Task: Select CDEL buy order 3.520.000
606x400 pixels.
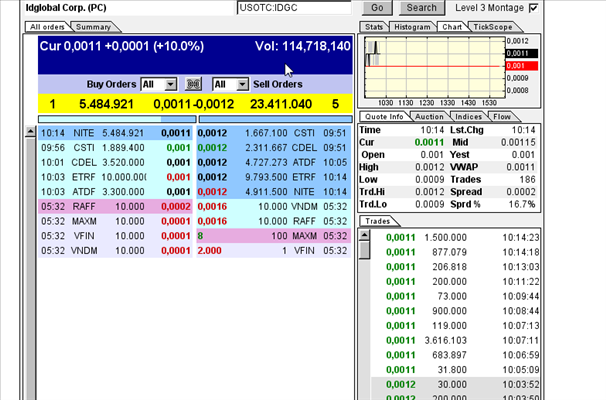Action: pyautogui.click(x=115, y=163)
